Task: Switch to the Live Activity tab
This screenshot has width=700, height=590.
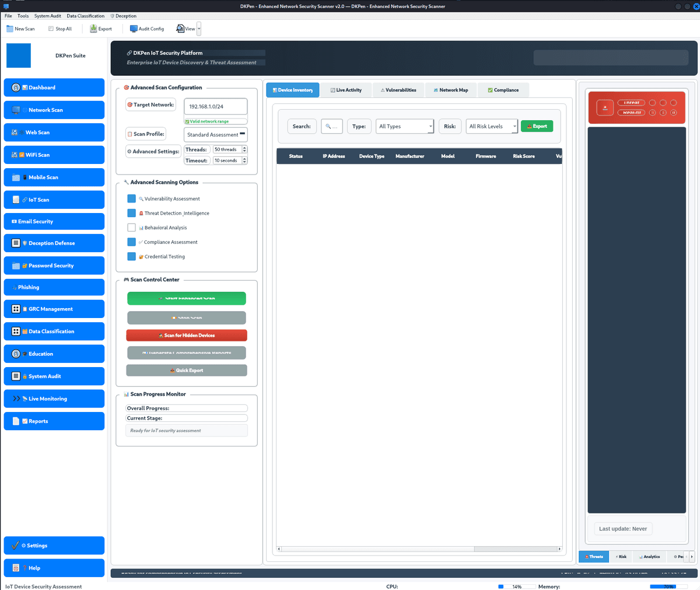Action: coord(346,90)
